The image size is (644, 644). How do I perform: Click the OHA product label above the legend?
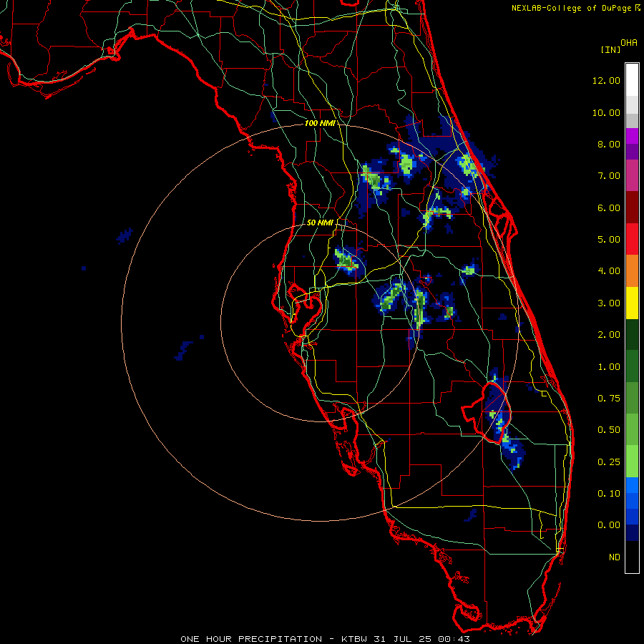pyautogui.click(x=629, y=43)
